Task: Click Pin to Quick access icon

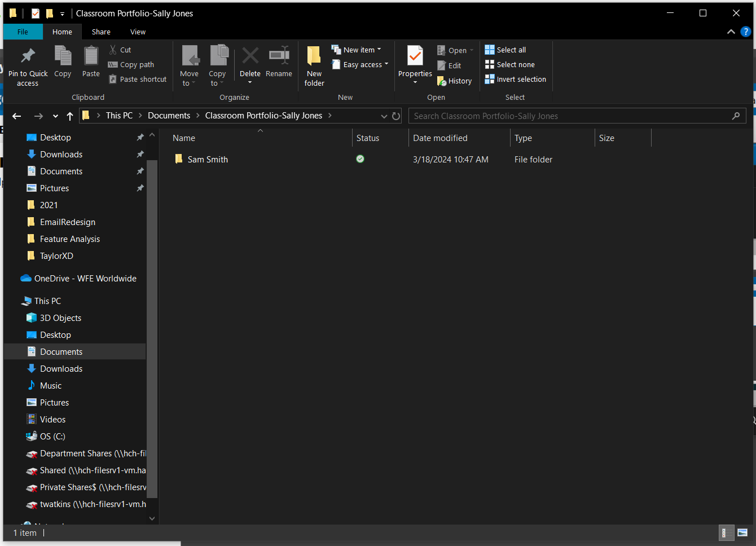Action: [28, 56]
